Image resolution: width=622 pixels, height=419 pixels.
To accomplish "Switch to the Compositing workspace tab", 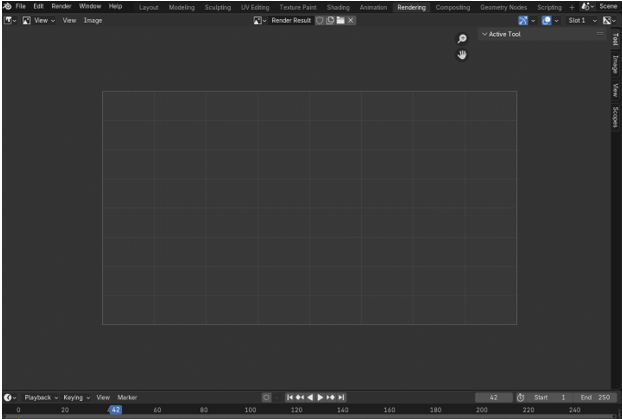I will 452,7.
